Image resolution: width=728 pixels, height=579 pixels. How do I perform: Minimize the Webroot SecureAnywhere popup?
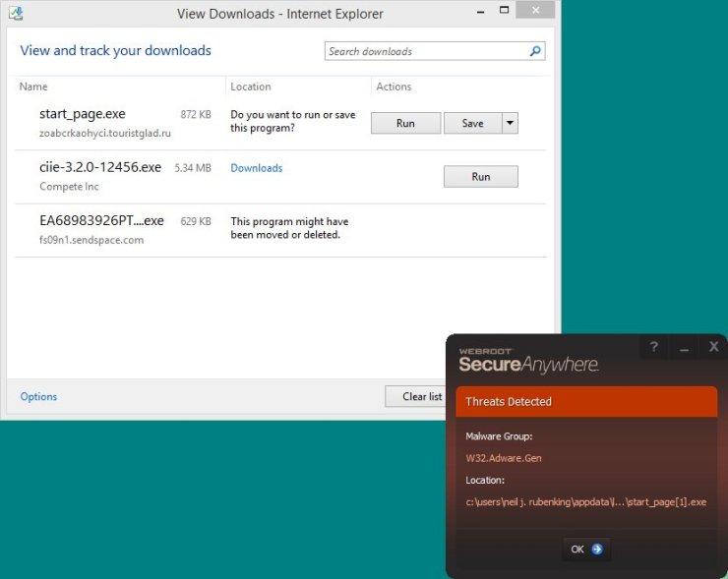pos(684,348)
